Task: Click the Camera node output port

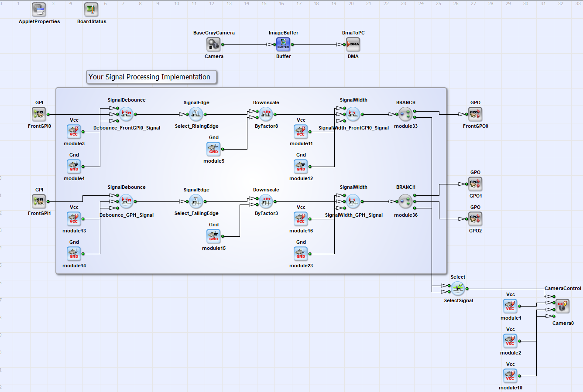Action: (x=223, y=44)
